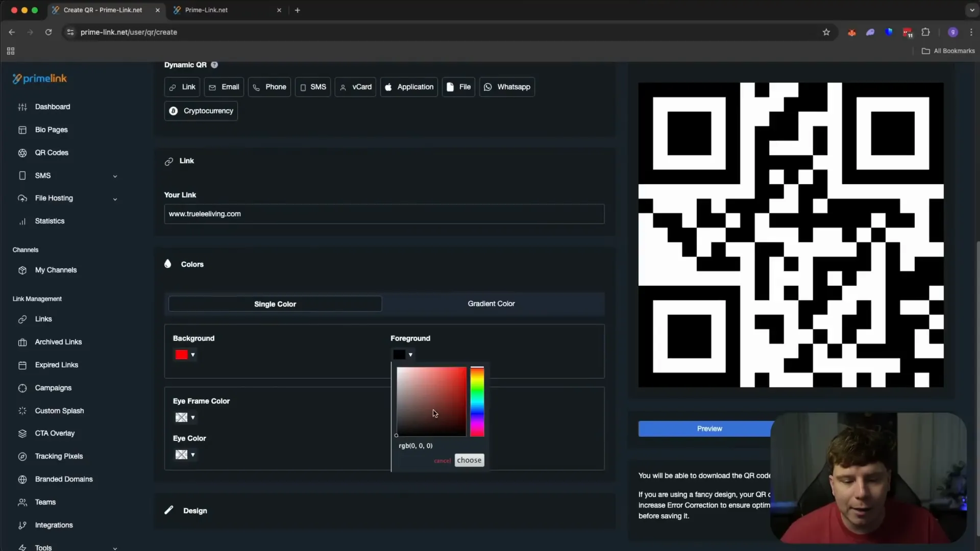
Task: Select the File QR type
Action: click(458, 87)
